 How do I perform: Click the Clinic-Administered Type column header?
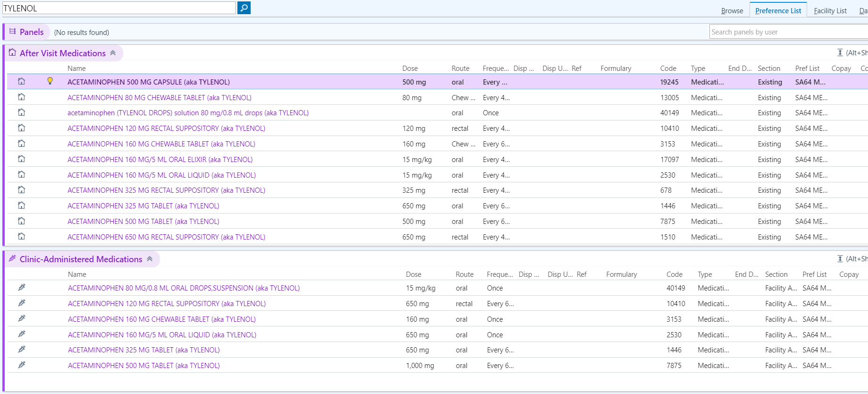pos(705,274)
